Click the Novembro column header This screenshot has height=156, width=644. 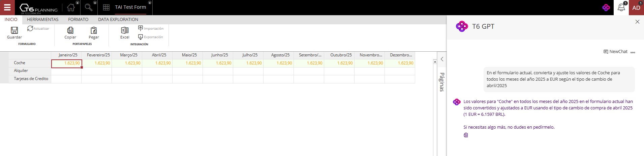(370, 55)
